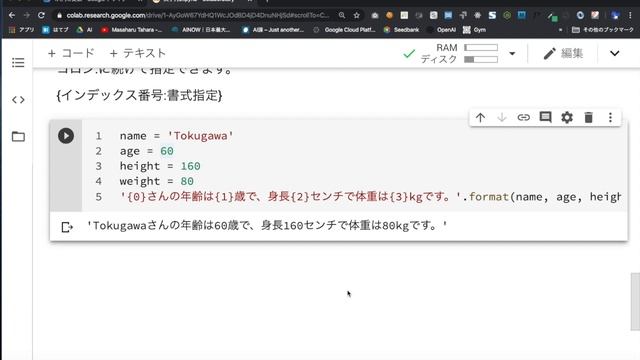Move the cell up with the up arrow
The image size is (640, 360).
480,118
